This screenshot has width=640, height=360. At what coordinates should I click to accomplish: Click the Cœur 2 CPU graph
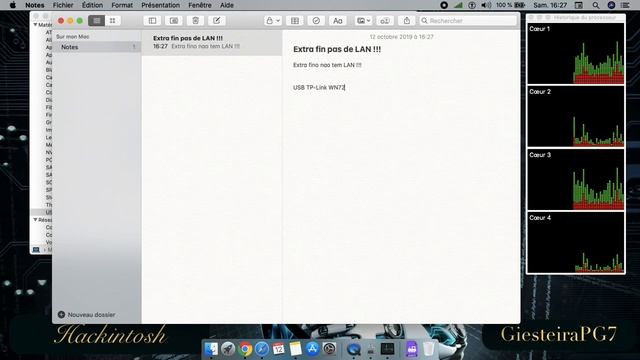[x=576, y=116]
